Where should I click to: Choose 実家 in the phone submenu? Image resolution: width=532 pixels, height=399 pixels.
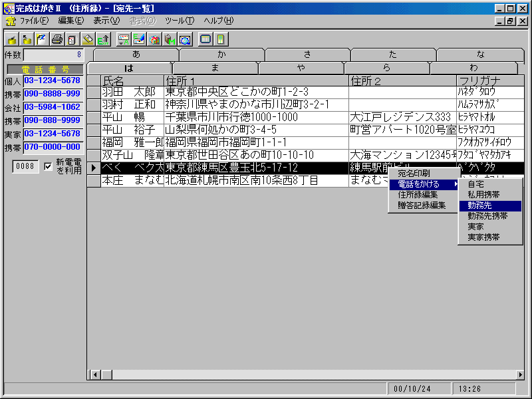tap(490, 227)
